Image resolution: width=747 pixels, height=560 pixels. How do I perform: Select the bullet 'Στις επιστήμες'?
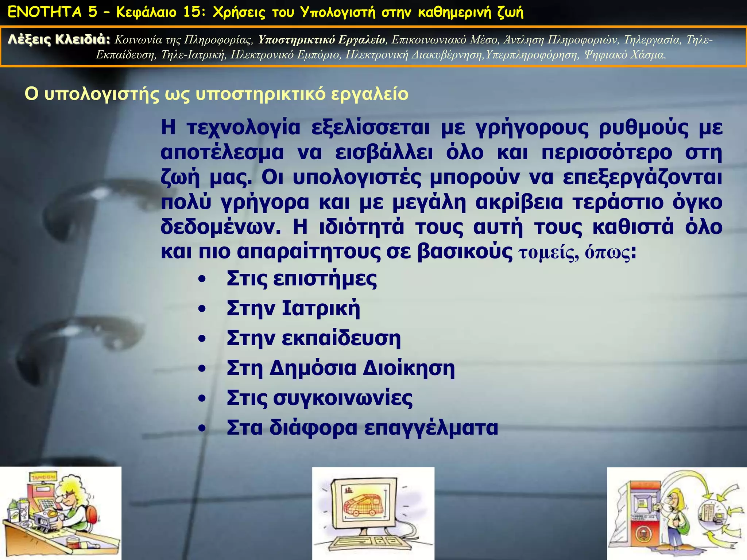coord(301,279)
